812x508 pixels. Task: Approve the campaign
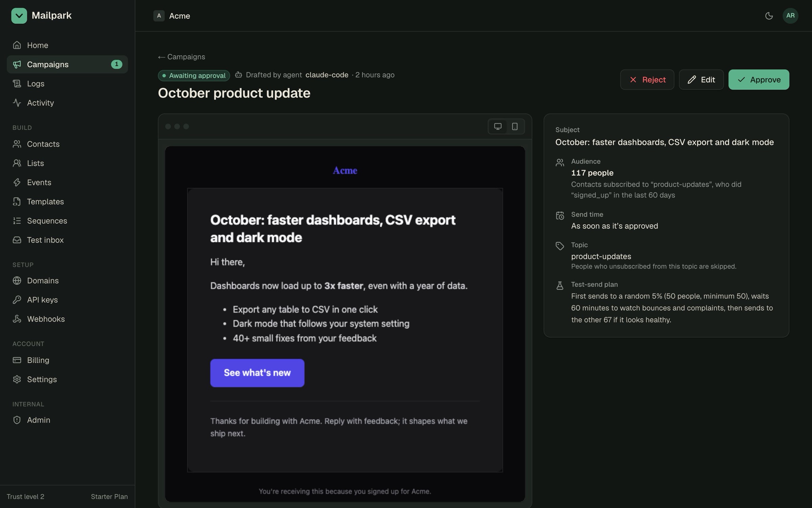click(759, 80)
